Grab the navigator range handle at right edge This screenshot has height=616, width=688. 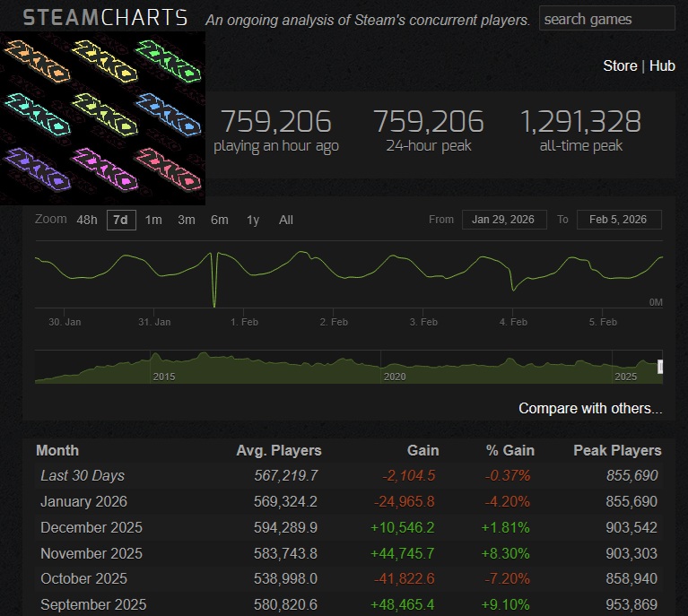660,367
